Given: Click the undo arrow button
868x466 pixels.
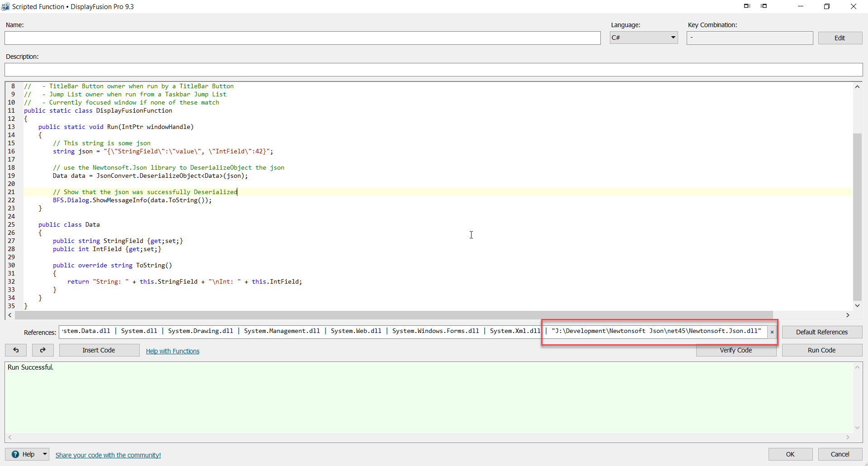Looking at the screenshot, I should 16,350.
